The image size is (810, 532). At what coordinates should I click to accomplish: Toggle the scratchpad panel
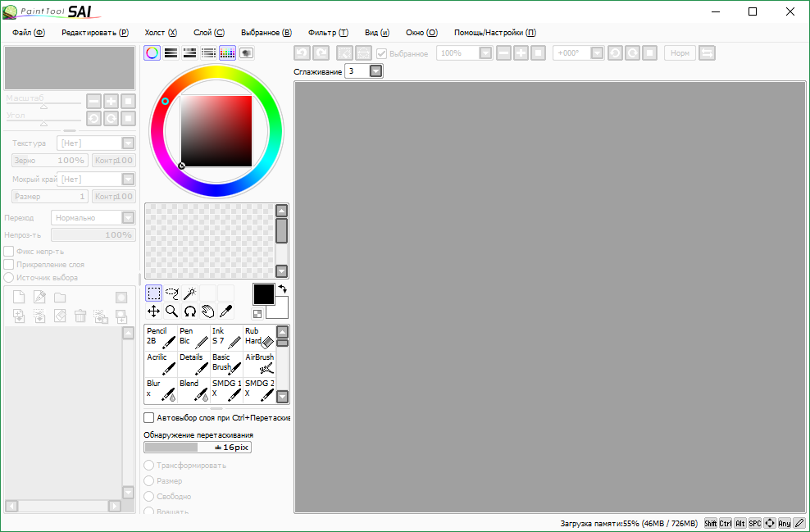pos(247,52)
